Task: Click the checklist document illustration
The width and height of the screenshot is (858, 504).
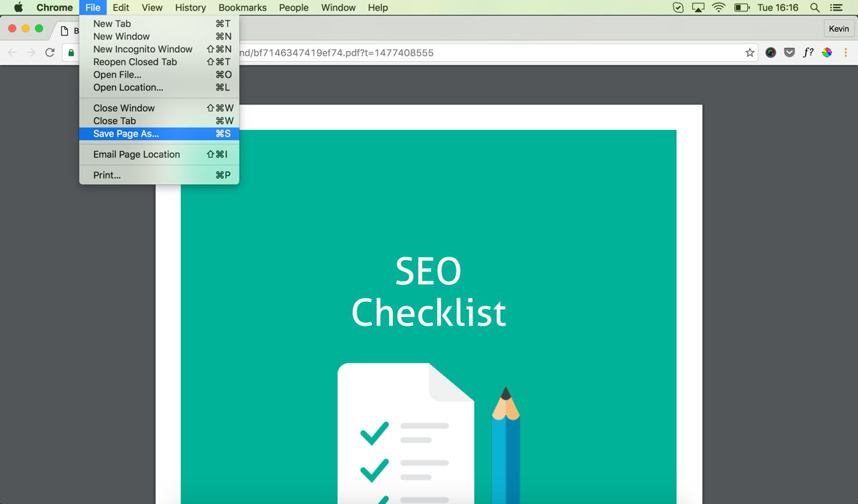Action: click(406, 434)
